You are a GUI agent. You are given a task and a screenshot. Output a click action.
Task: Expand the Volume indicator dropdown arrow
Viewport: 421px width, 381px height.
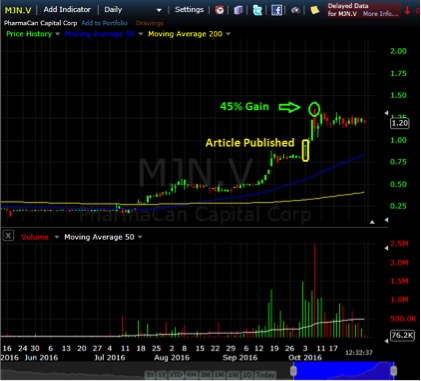pos(57,237)
